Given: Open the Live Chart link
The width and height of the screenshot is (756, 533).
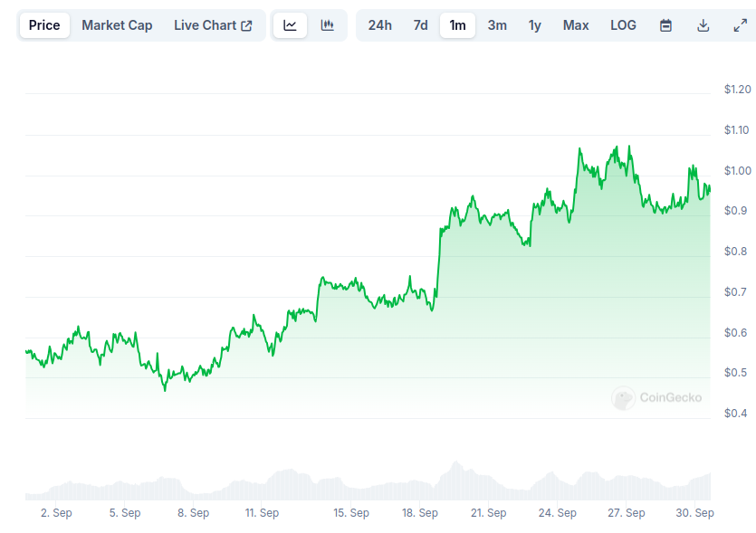Looking at the screenshot, I should (x=213, y=25).
